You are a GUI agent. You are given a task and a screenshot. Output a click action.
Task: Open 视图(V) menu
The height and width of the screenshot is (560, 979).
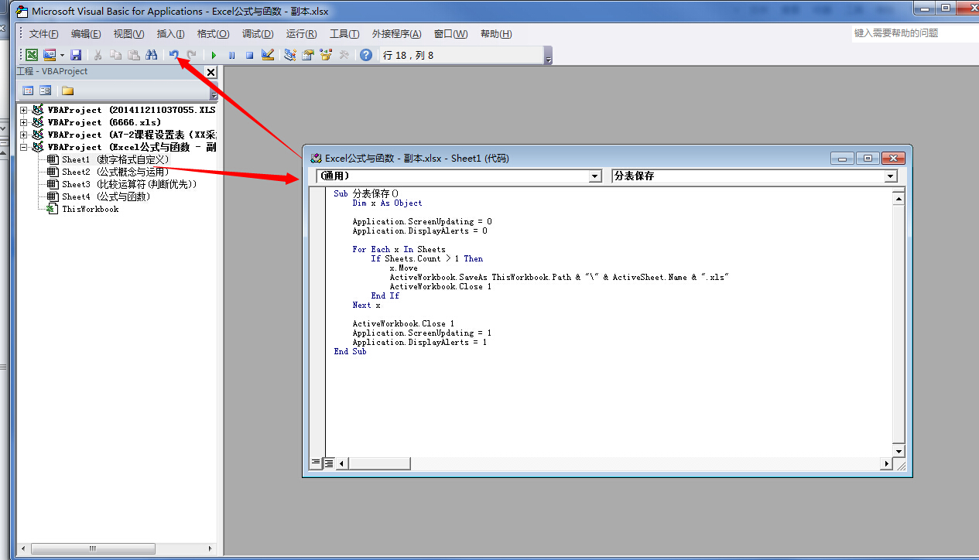coord(128,34)
